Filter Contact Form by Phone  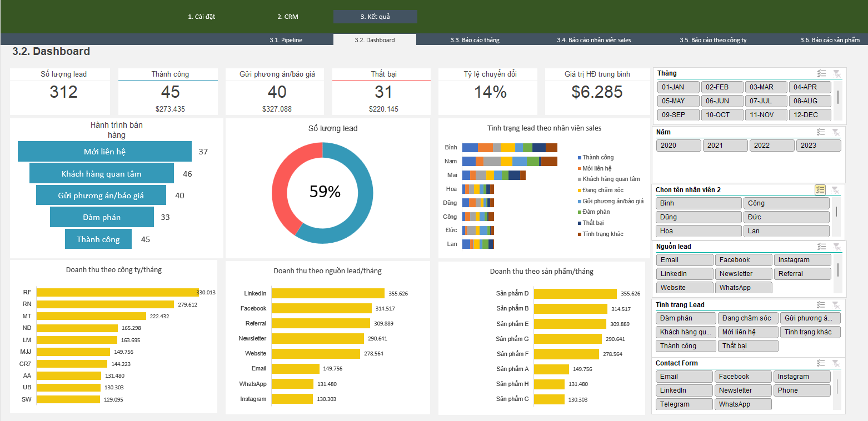pos(802,390)
